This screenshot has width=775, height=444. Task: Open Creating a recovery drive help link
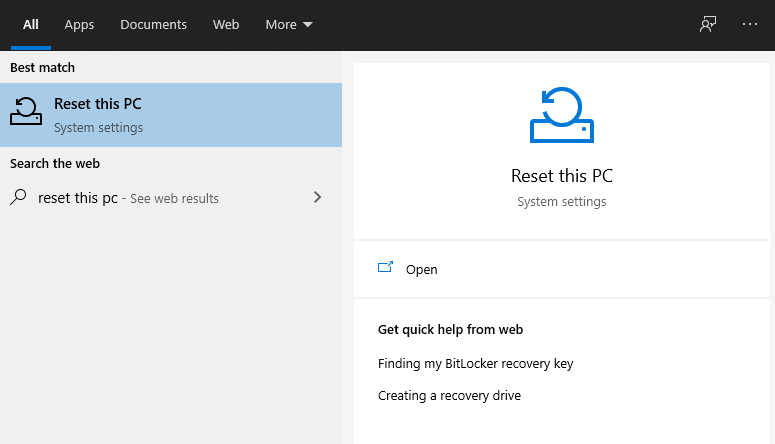pyautogui.click(x=449, y=395)
